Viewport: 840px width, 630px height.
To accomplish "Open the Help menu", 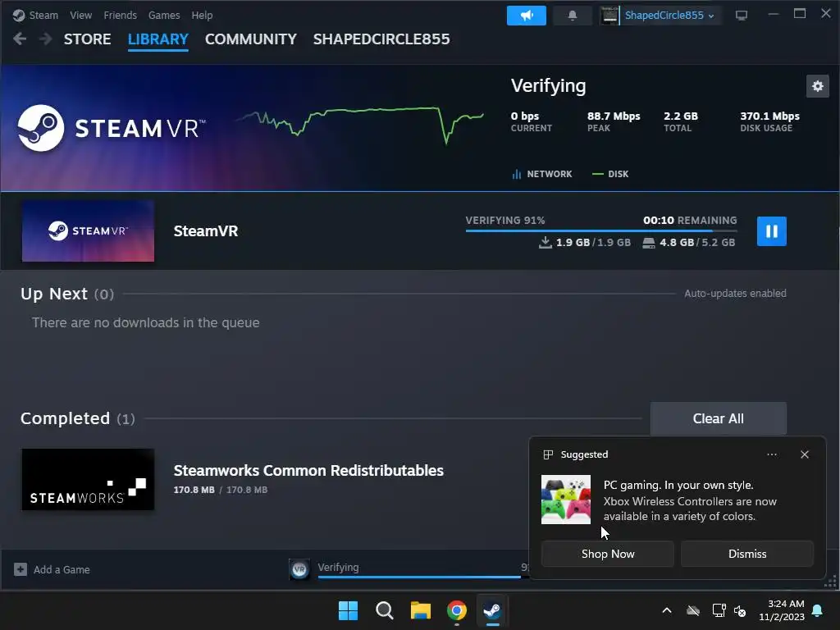I will 202,15.
